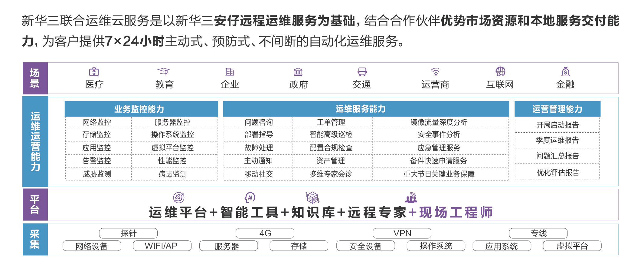Viewport: 644px width, 265px height.
Task: Click the wifi signal icon above 运营商
Action: (436, 72)
